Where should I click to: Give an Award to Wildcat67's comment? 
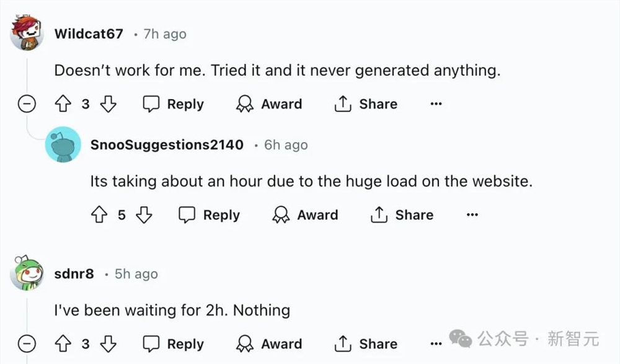click(269, 104)
